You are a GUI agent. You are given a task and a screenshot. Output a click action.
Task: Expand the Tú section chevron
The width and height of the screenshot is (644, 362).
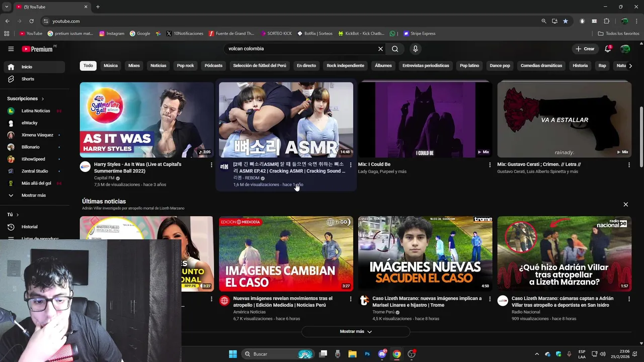click(x=18, y=215)
